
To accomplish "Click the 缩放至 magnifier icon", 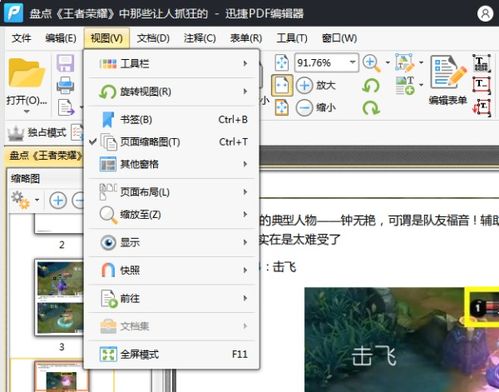I will pyautogui.click(x=108, y=215).
